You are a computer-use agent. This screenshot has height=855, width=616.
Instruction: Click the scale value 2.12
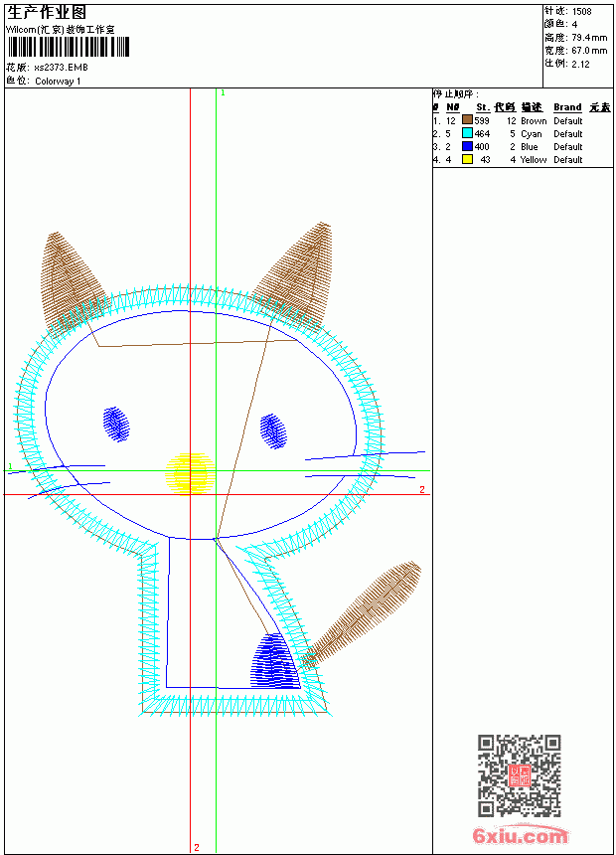coord(580,64)
